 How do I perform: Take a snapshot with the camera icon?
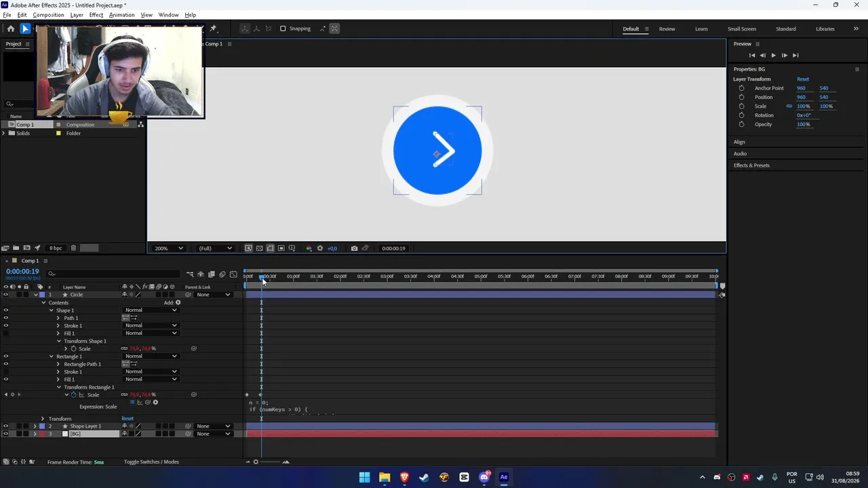coord(354,248)
